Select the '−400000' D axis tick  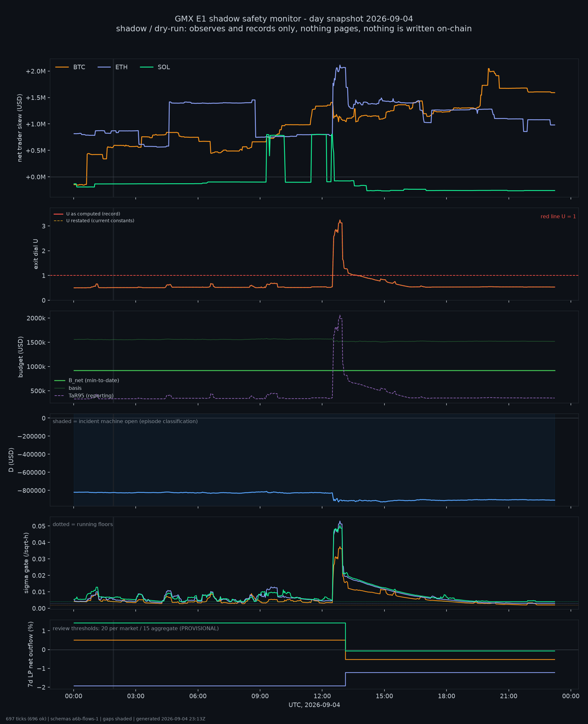[32, 454]
